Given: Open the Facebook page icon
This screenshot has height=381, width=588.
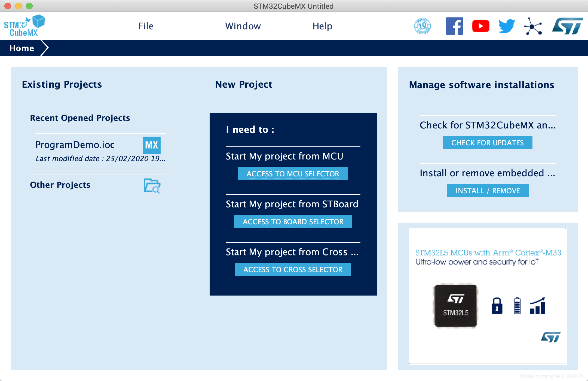Looking at the screenshot, I should click(454, 26).
